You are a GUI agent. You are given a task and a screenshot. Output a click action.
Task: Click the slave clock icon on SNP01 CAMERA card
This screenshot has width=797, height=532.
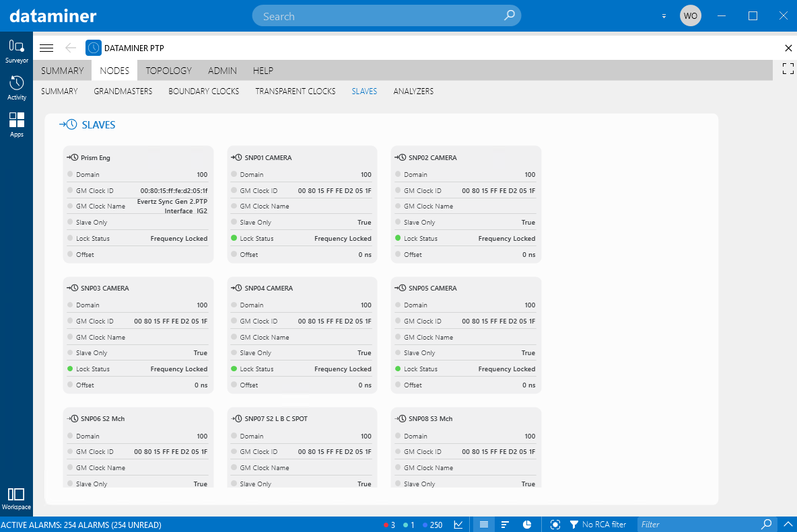click(236, 157)
